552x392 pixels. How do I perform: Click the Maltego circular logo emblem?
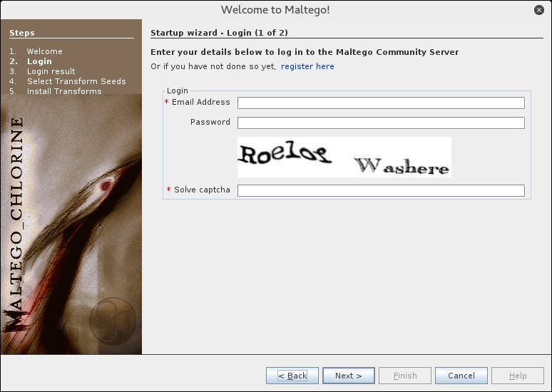tap(113, 321)
